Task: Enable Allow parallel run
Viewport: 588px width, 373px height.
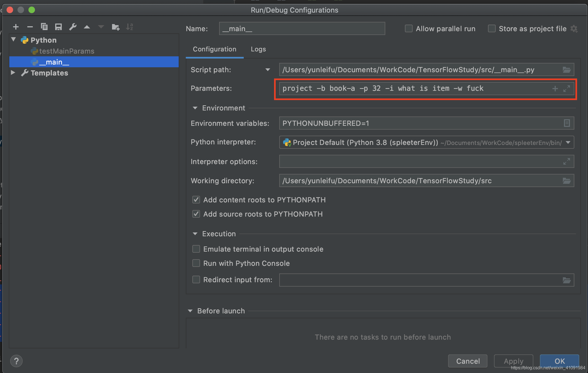Action: click(408, 28)
